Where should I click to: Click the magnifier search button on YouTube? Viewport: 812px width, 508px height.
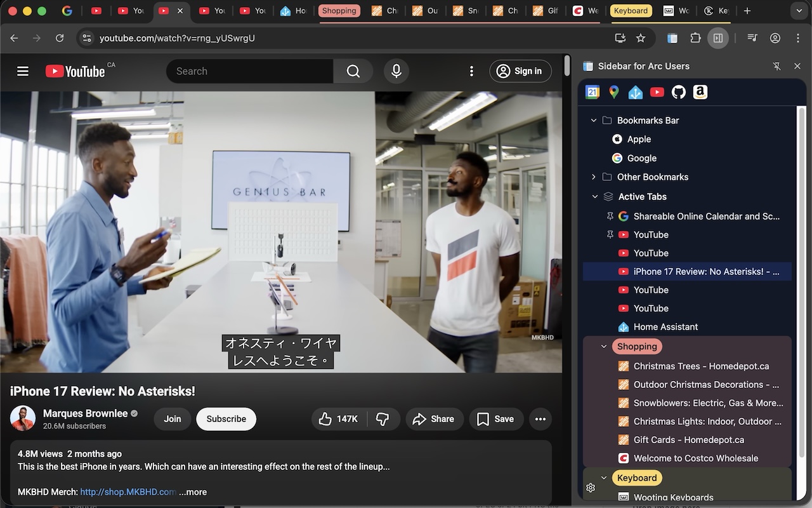coord(353,71)
